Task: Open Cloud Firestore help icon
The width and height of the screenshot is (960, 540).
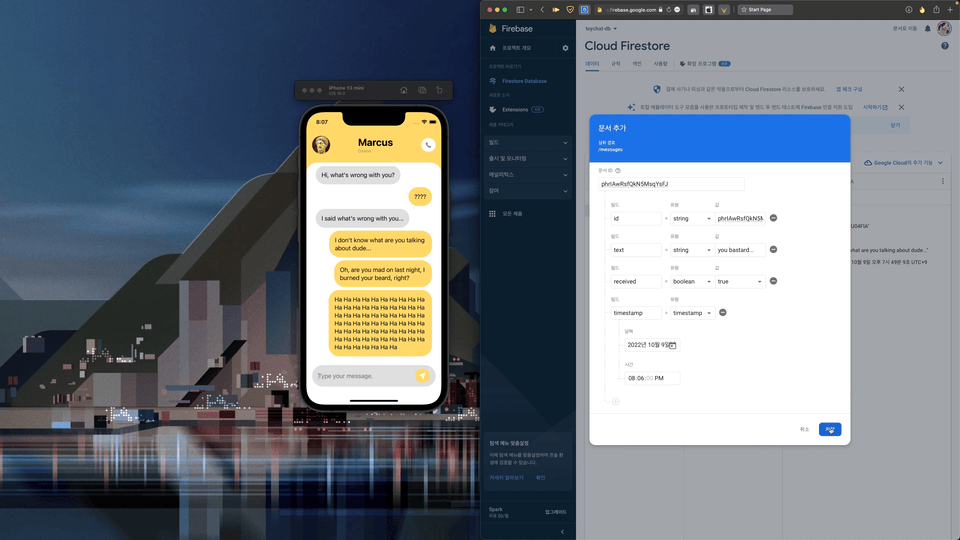Action: (x=945, y=46)
